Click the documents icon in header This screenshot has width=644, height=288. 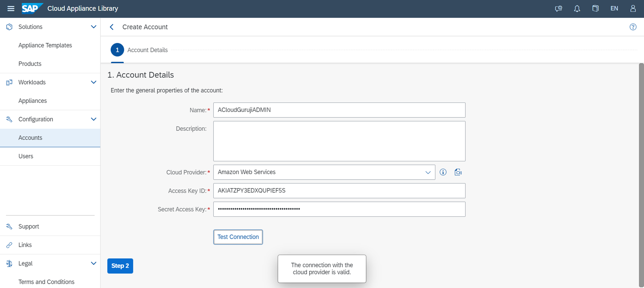pyautogui.click(x=595, y=9)
